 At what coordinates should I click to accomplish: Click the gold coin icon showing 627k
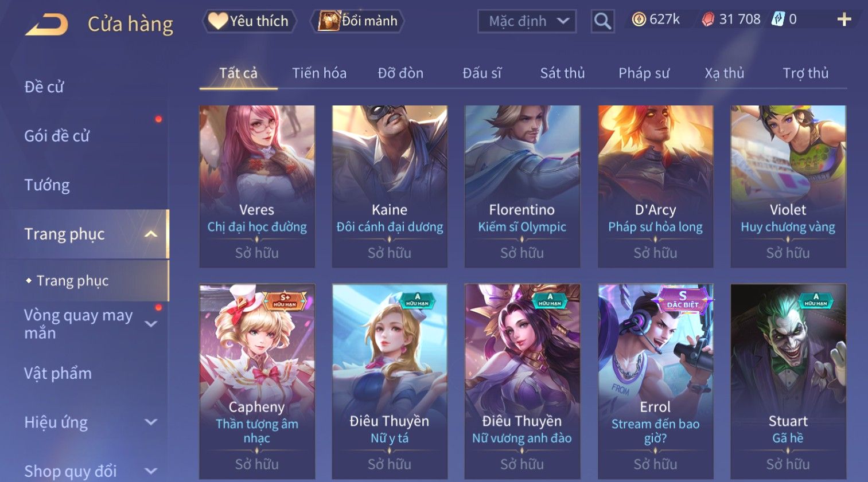[639, 19]
